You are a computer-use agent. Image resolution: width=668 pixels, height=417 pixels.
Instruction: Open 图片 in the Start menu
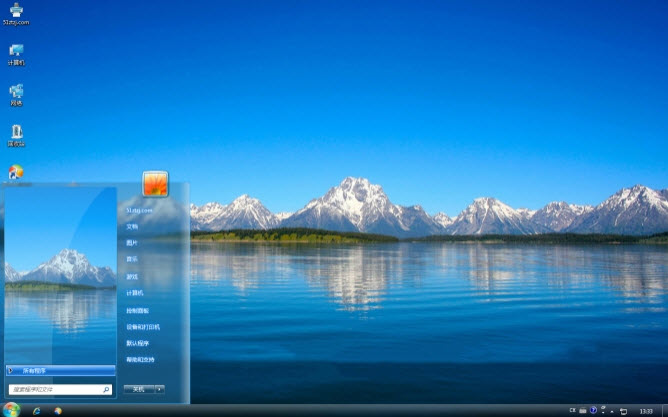point(132,243)
